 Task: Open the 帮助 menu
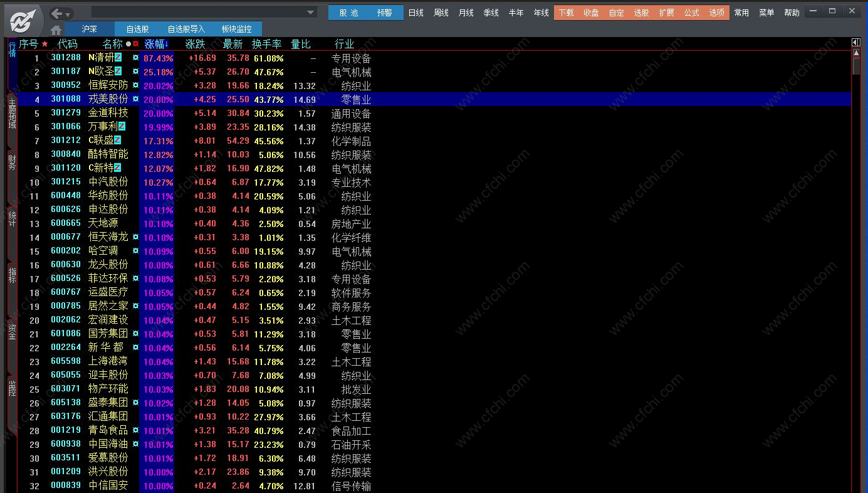pos(792,13)
